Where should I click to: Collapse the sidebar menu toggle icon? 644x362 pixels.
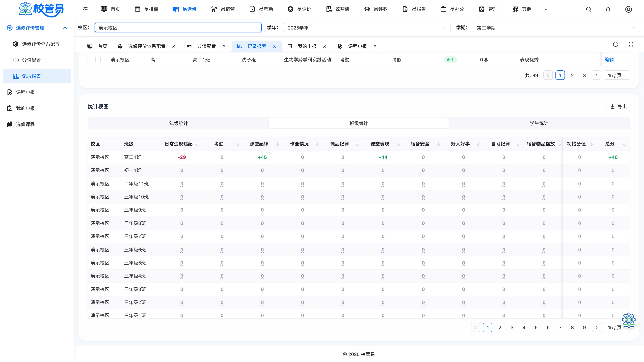[x=85, y=9]
